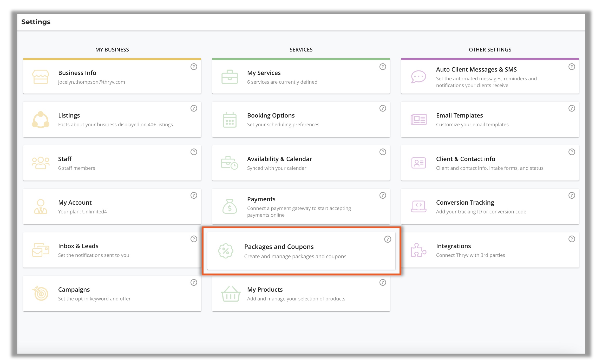The width and height of the screenshot is (602, 364).
Task: Click the Listings network icon
Action: 41,120
